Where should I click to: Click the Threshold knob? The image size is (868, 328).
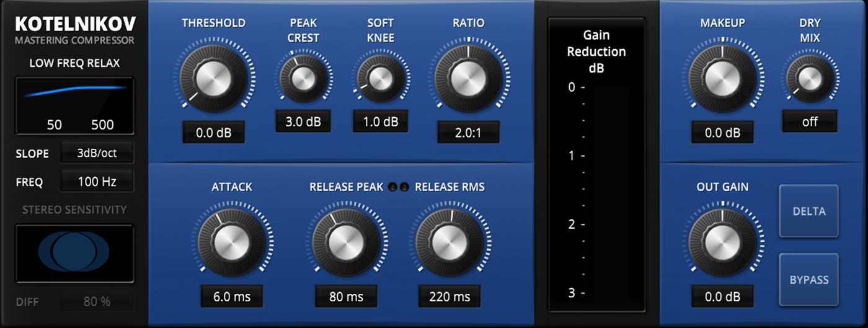[213, 78]
